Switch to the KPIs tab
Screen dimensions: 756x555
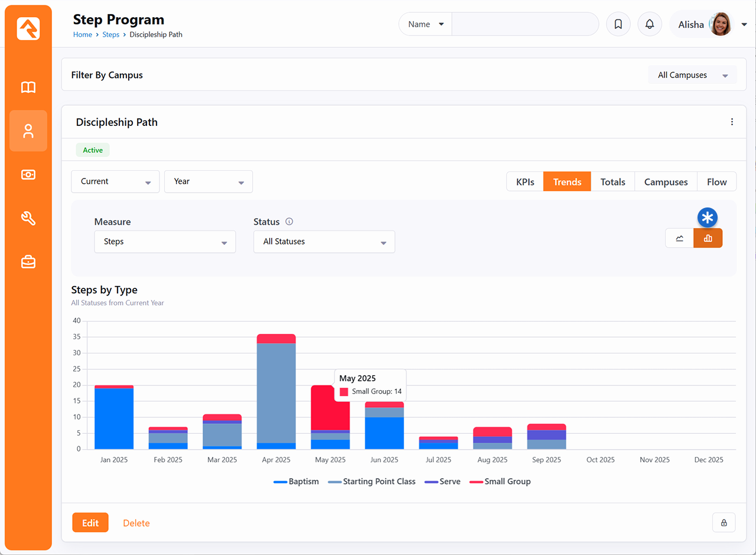(525, 182)
